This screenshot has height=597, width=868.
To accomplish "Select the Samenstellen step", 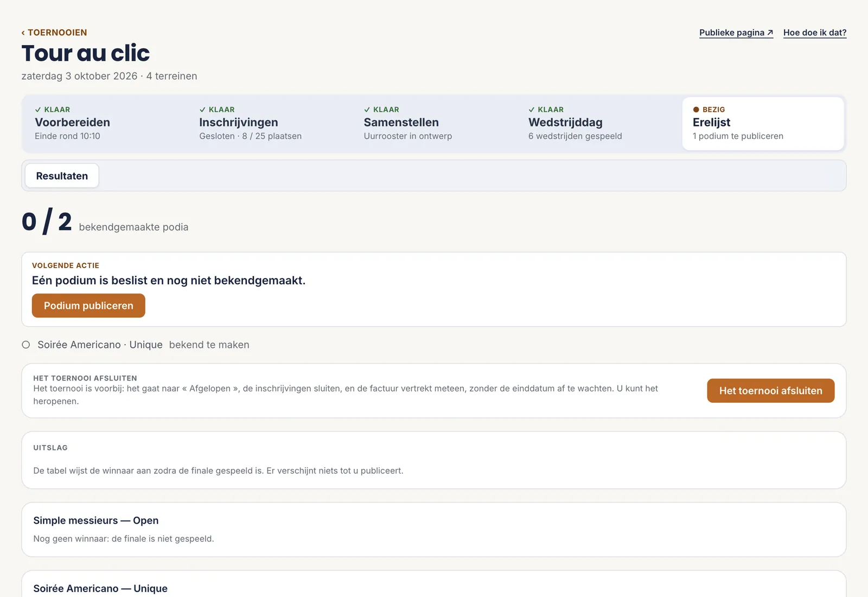I will pos(434,123).
